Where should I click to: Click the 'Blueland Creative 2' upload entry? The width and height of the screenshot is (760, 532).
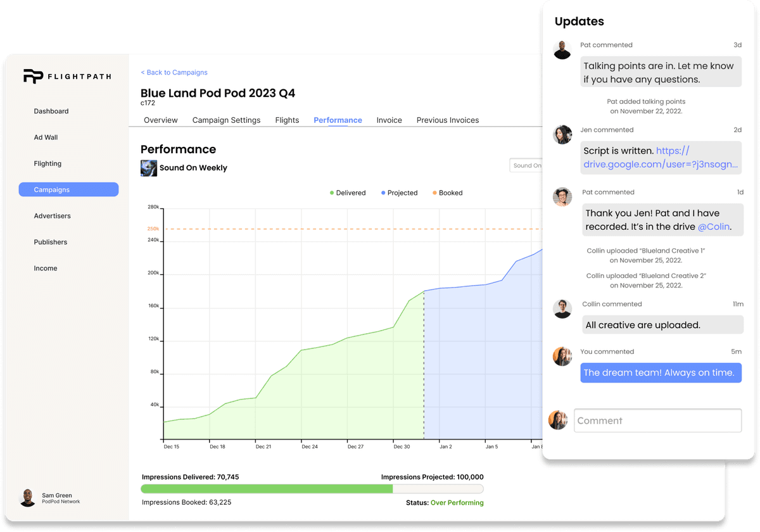click(x=646, y=281)
